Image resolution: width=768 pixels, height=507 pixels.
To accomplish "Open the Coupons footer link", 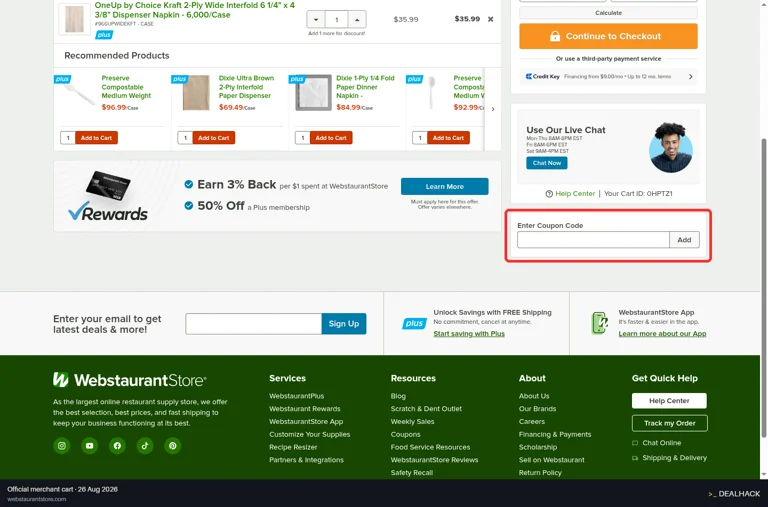I will click(x=406, y=434).
